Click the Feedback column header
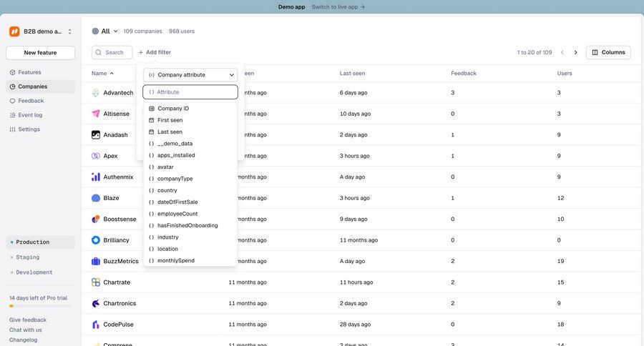This screenshot has width=644, height=346. click(464, 74)
